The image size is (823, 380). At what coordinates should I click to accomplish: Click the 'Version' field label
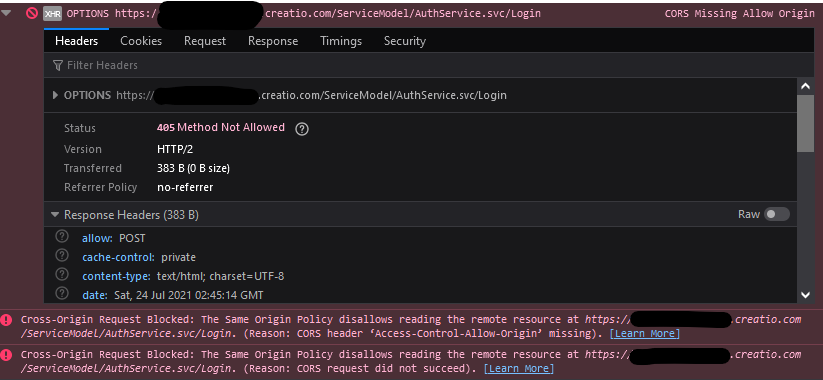pyautogui.click(x=83, y=149)
